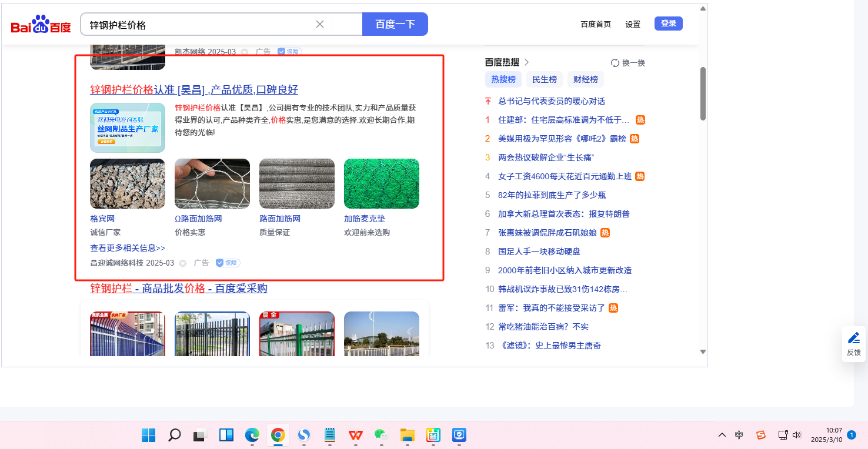Open hot search 张惠妹被调侃胖成石矶娘娘
The width and height of the screenshot is (868, 449).
pyautogui.click(x=547, y=233)
